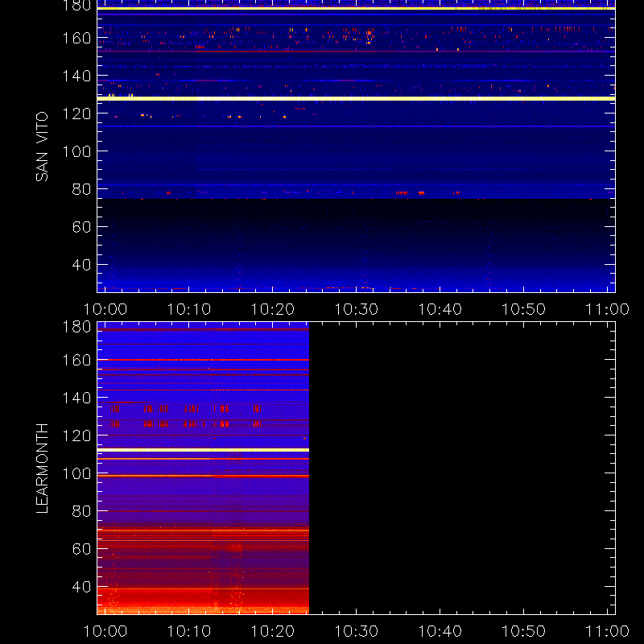Select the 80 tick label on LEARMONTH plot

81,511
